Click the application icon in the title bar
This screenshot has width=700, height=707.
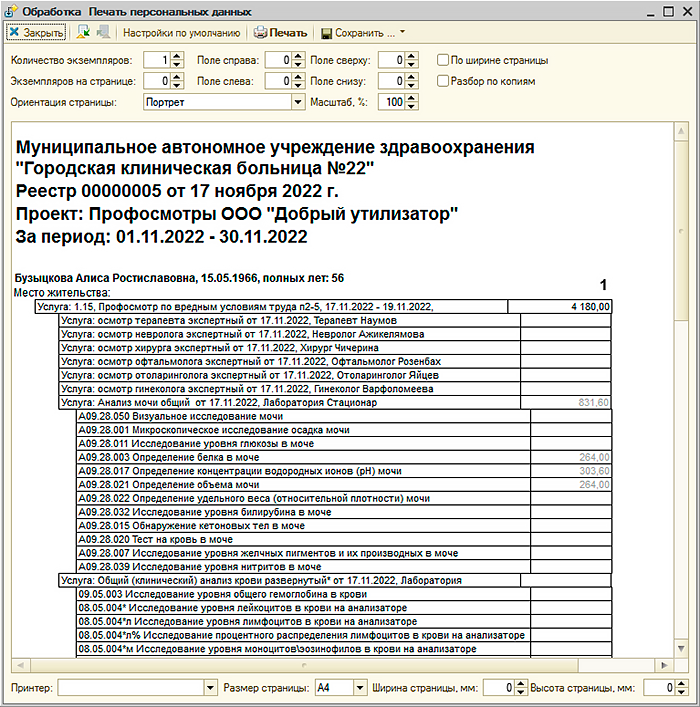click(x=12, y=10)
